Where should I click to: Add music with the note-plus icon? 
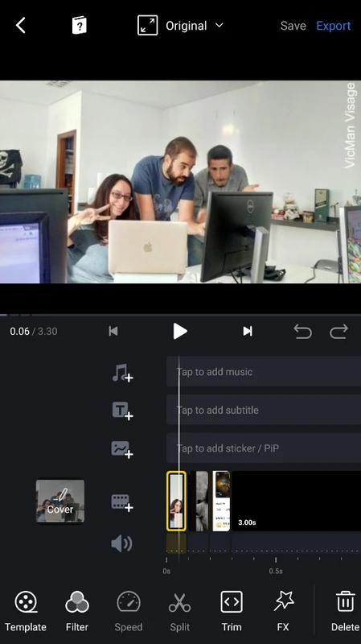point(122,373)
